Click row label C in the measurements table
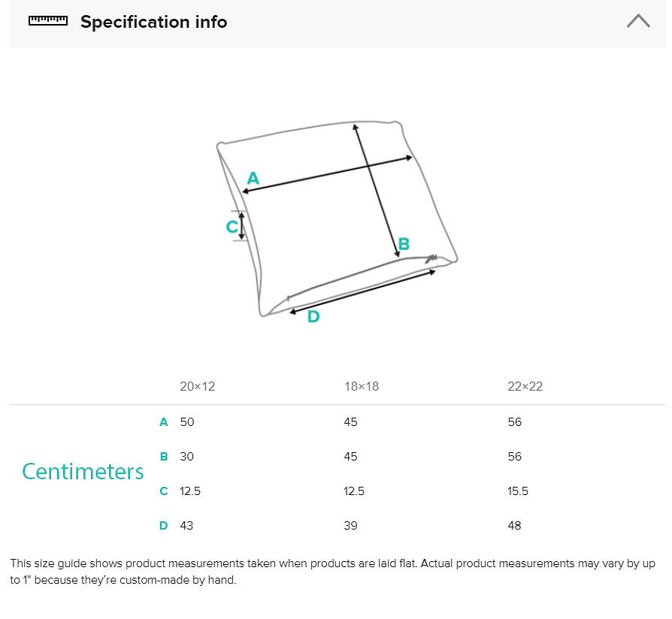Viewport: 672px width, 619px height. (163, 491)
